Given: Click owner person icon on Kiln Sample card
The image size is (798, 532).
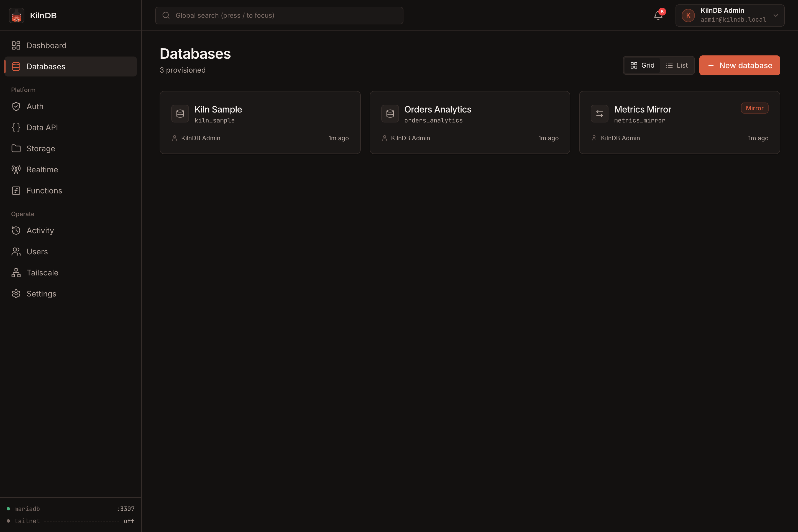Looking at the screenshot, I should coord(174,138).
